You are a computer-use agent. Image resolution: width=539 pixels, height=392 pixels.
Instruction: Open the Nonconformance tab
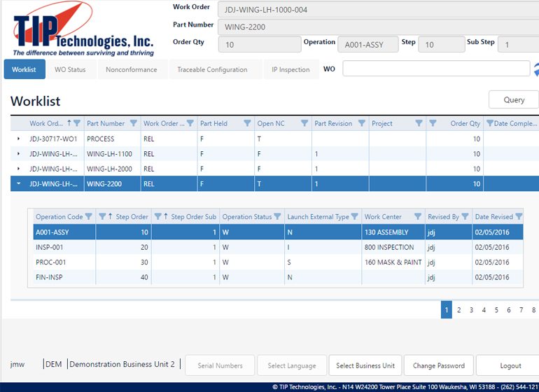point(132,69)
